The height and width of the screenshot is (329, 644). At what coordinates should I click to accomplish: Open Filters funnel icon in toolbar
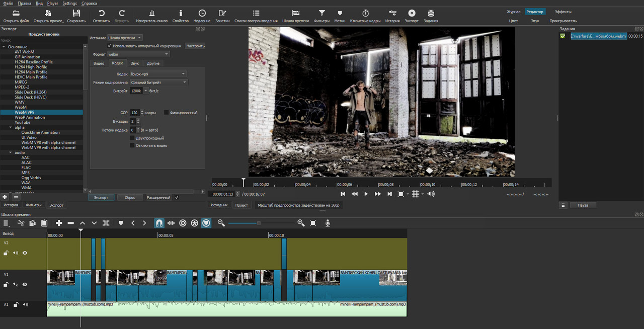click(321, 13)
